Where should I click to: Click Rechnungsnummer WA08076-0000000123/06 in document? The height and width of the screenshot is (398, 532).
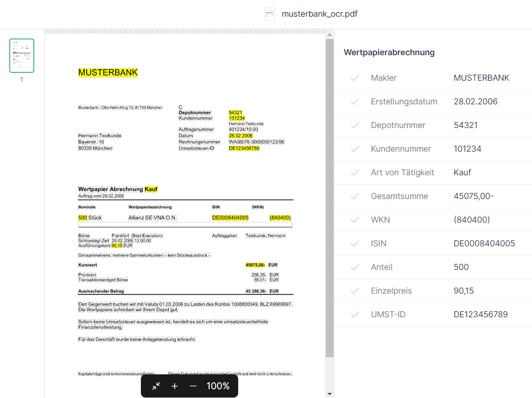[x=257, y=142]
